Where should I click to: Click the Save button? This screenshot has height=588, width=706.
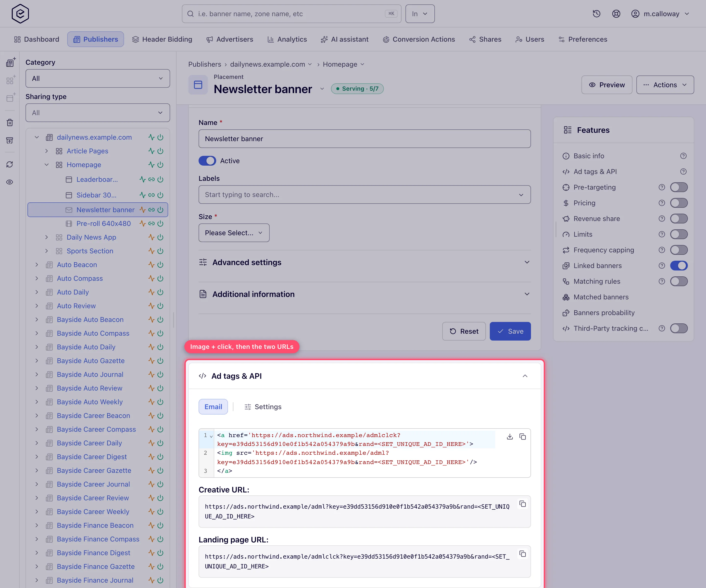point(510,331)
